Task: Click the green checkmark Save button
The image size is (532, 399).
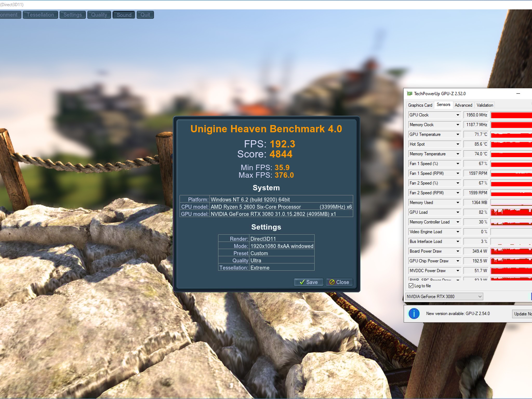Action: pos(308,282)
